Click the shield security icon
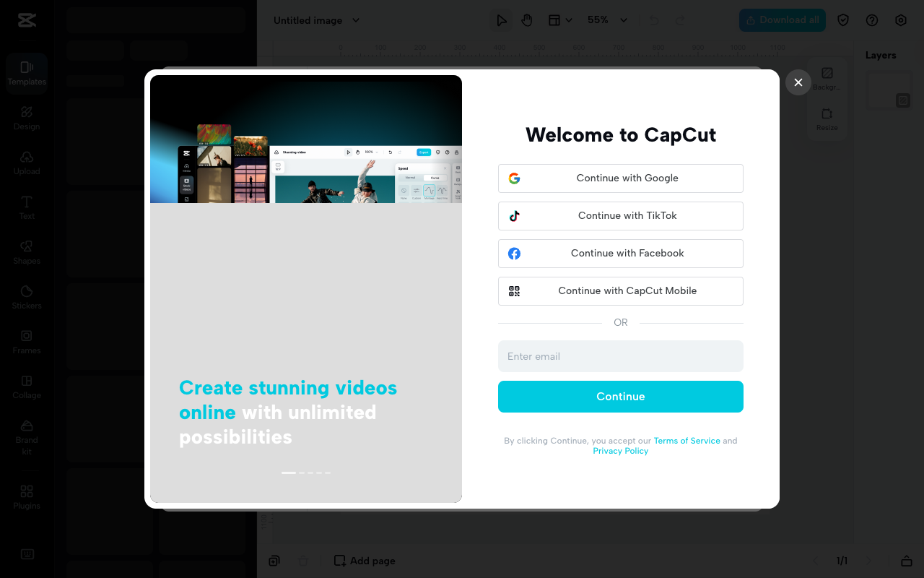 click(x=843, y=20)
